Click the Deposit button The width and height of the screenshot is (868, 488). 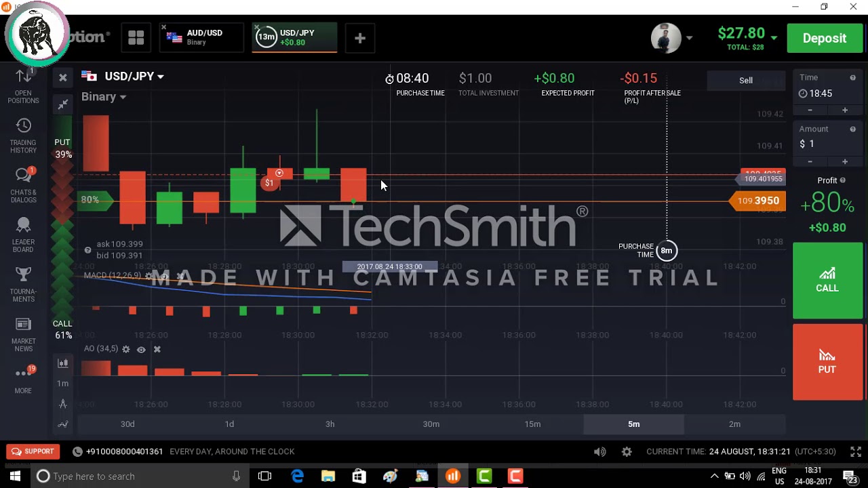[825, 38]
